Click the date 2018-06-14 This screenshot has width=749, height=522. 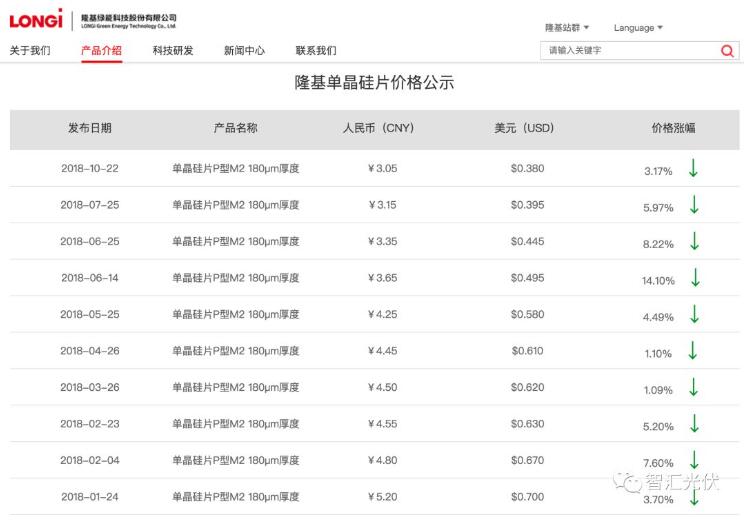(90, 278)
